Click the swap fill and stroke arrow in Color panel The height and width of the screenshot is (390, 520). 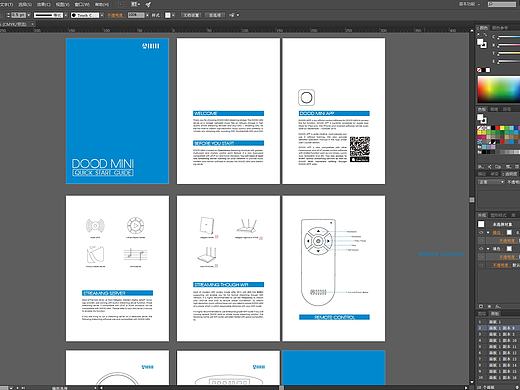485,35
